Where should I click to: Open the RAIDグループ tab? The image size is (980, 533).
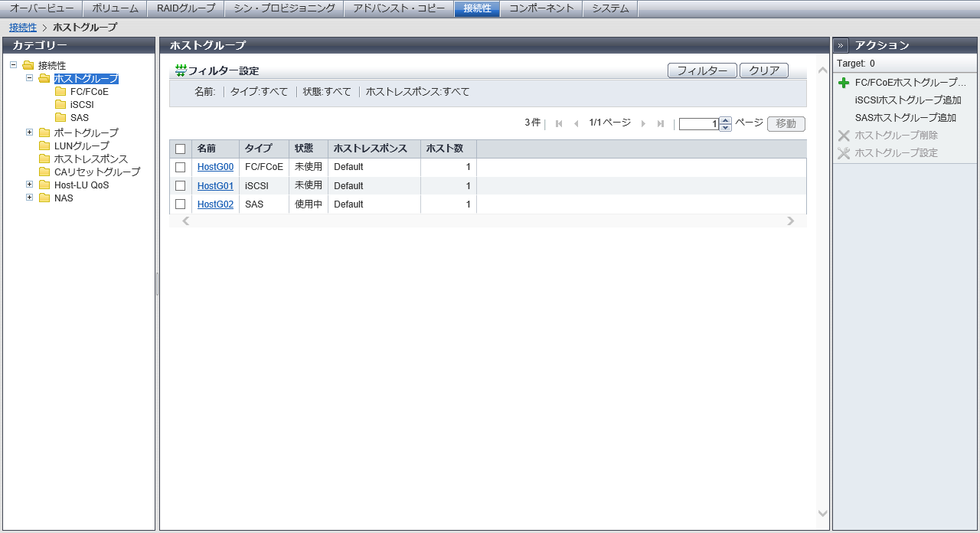(186, 8)
